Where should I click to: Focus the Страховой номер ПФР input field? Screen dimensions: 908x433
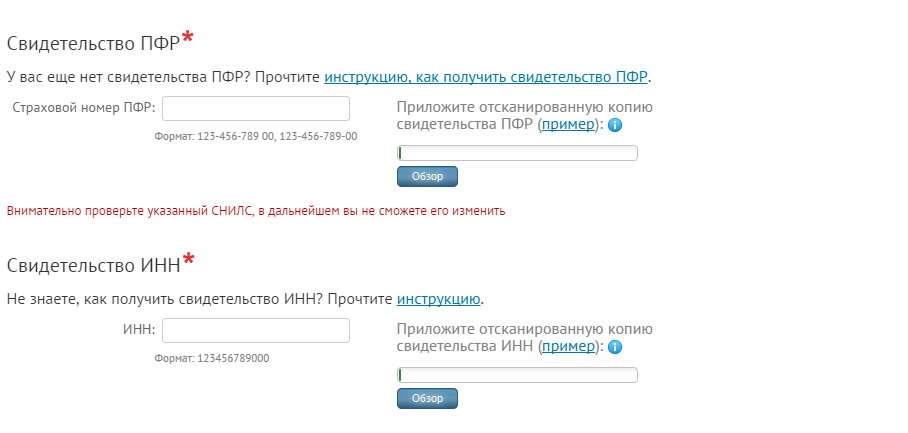256,108
